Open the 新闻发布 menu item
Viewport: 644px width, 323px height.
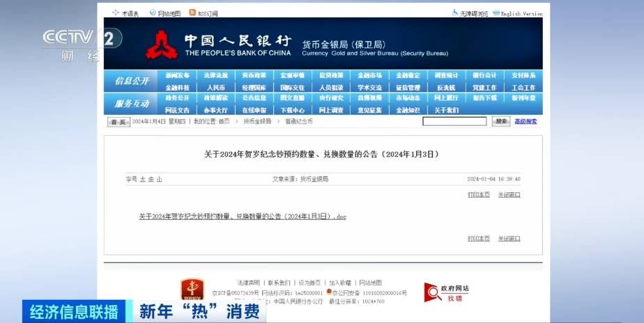(178, 75)
